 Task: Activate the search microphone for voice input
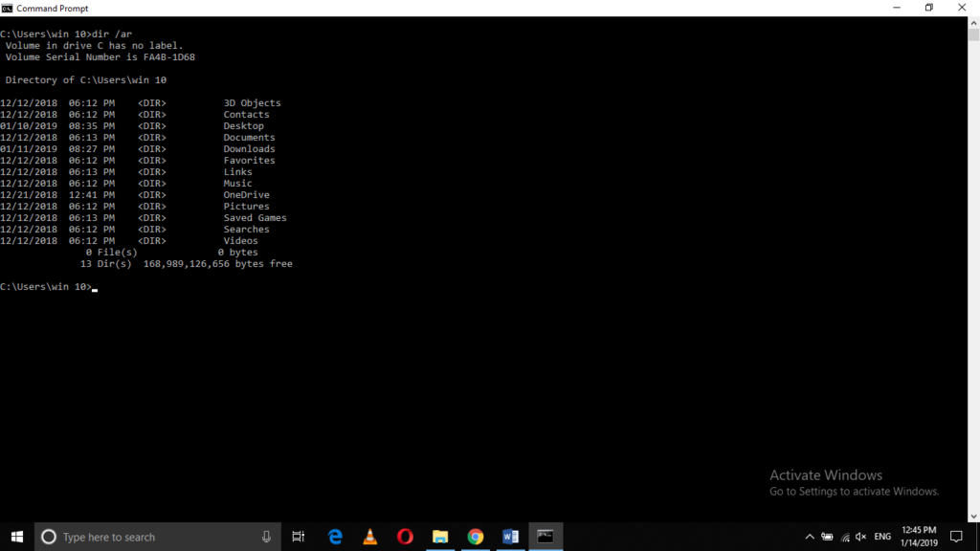tap(265, 537)
